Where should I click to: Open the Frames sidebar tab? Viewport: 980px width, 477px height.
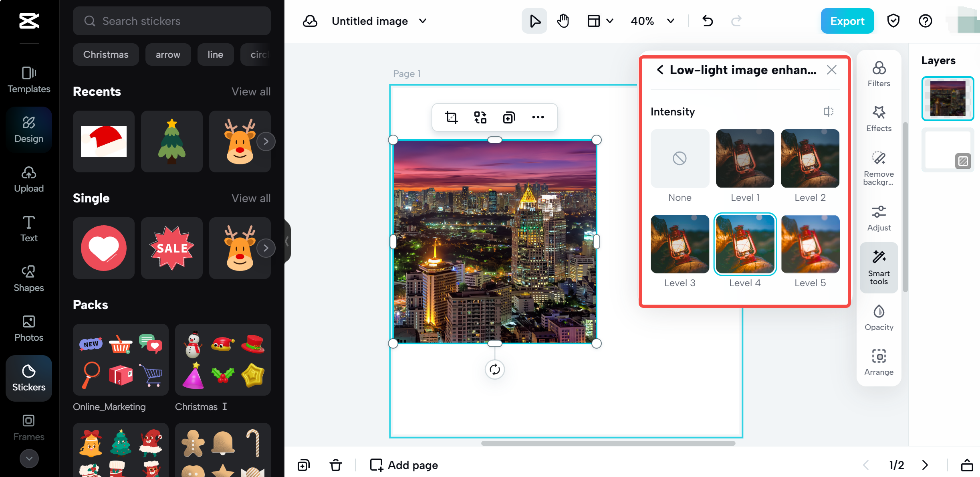[x=29, y=428]
